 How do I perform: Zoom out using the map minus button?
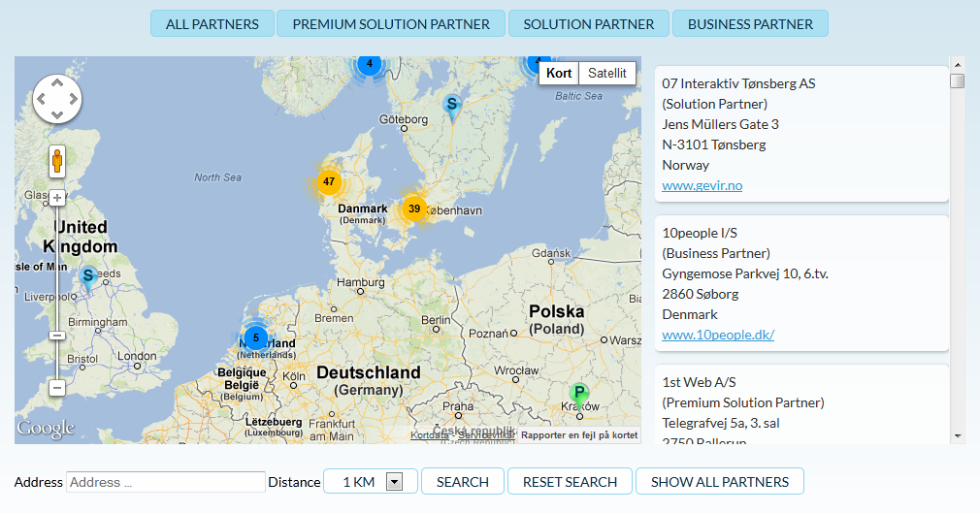pyautogui.click(x=57, y=387)
